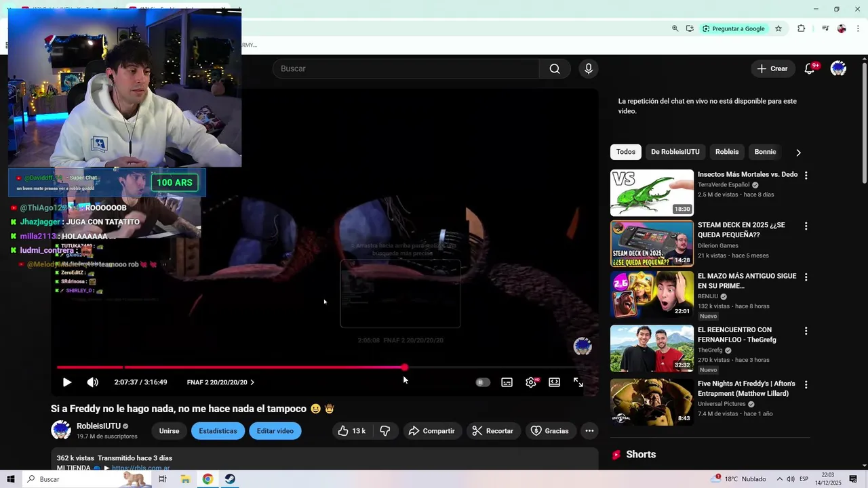Image resolution: width=868 pixels, height=488 pixels.
Task: Enter fullscreen mode in the player
Action: click(x=578, y=382)
